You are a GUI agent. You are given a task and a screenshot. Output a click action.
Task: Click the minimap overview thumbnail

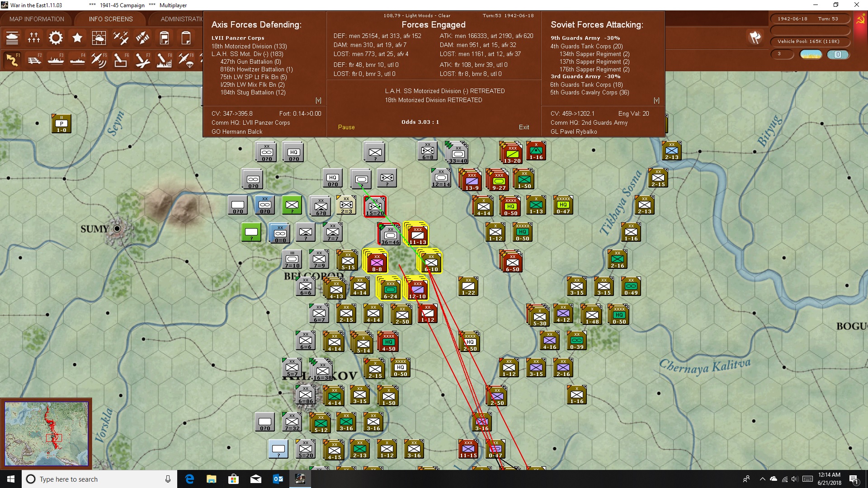pos(46,434)
